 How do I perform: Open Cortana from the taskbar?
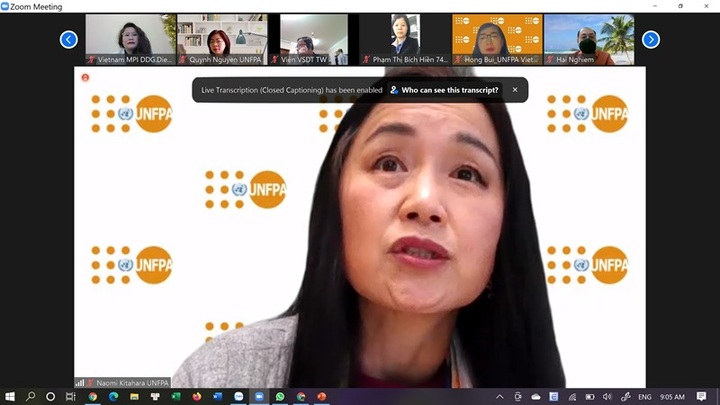(x=51, y=396)
